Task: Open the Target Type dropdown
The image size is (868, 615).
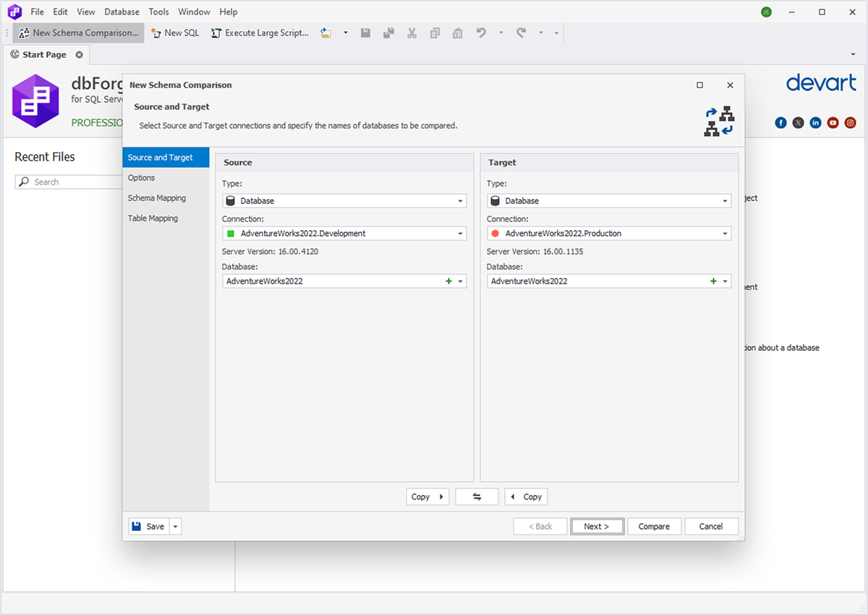Action: [609, 200]
